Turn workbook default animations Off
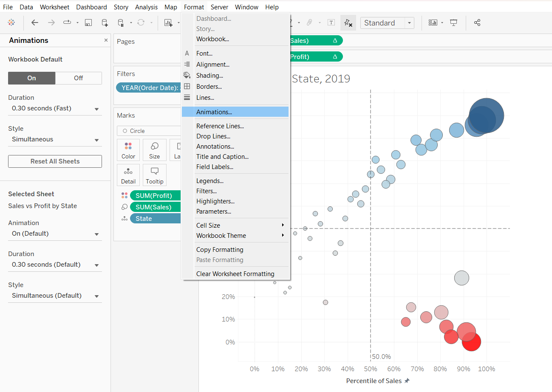This screenshot has height=392, width=552. pyautogui.click(x=79, y=78)
